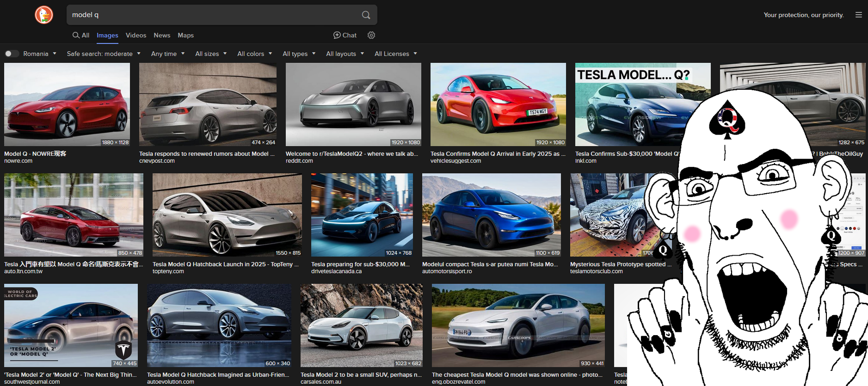
Task: Switch to the All results tab
Action: pos(81,35)
